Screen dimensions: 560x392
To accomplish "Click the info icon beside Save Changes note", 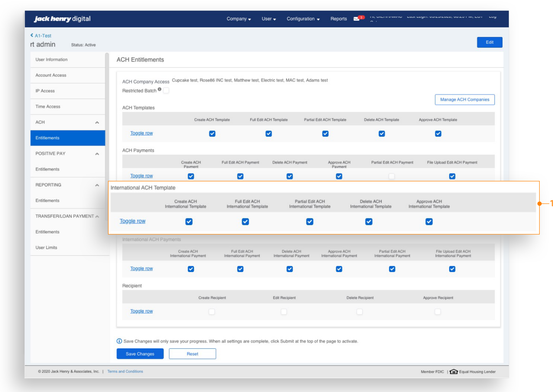I will pos(119,341).
